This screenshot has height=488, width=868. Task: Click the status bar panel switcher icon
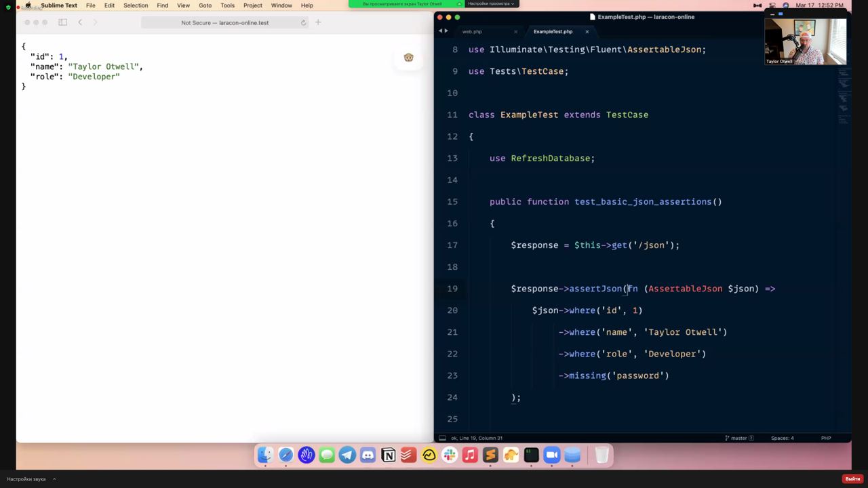click(442, 438)
